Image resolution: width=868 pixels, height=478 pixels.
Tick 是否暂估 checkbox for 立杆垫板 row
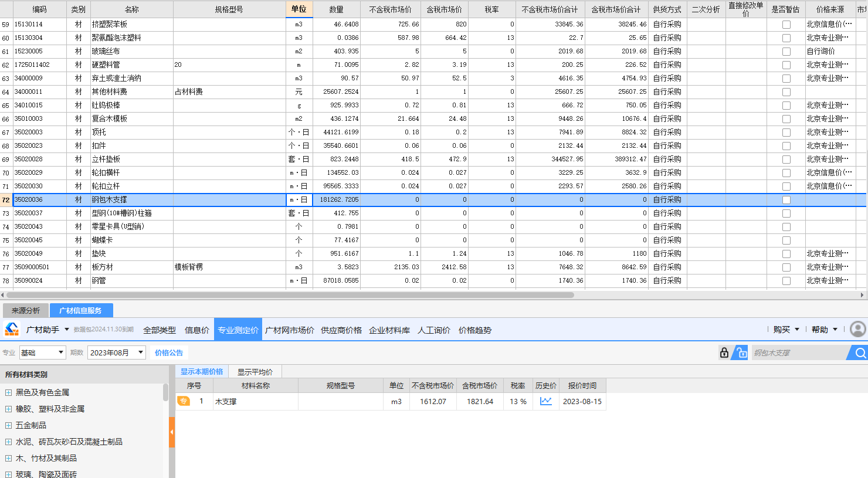pyautogui.click(x=786, y=160)
